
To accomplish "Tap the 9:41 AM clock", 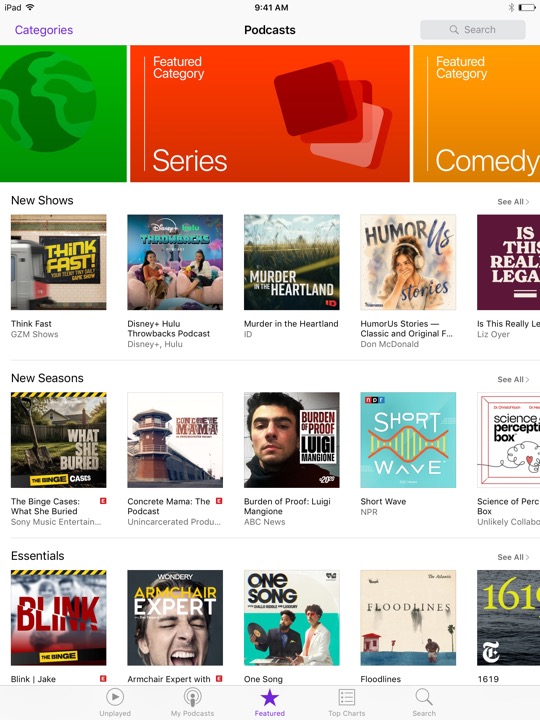I will click(271, 7).
